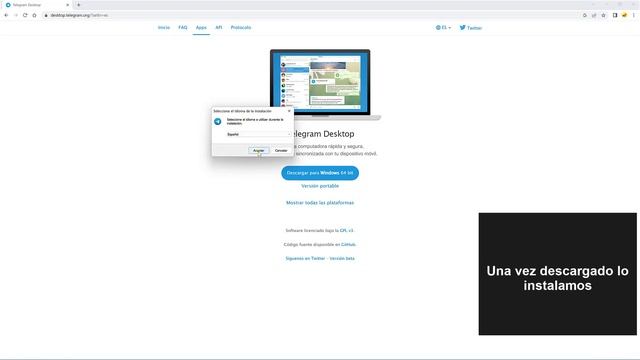Click the share page icon in address bar
This screenshot has height=360, width=640.
pyautogui.click(x=594, y=15)
